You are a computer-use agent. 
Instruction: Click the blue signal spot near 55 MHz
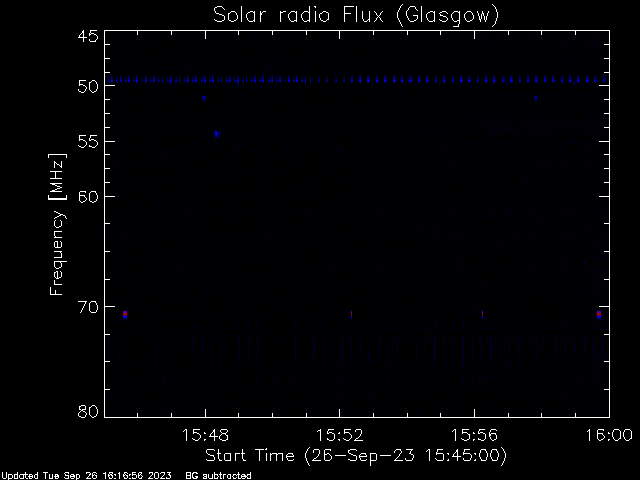tap(217, 134)
